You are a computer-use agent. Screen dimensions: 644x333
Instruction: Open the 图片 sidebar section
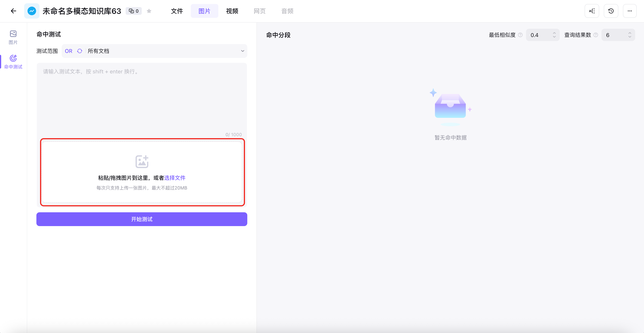(13, 37)
